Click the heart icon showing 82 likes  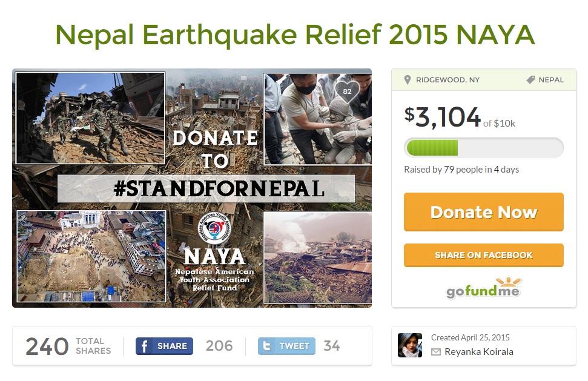347,91
